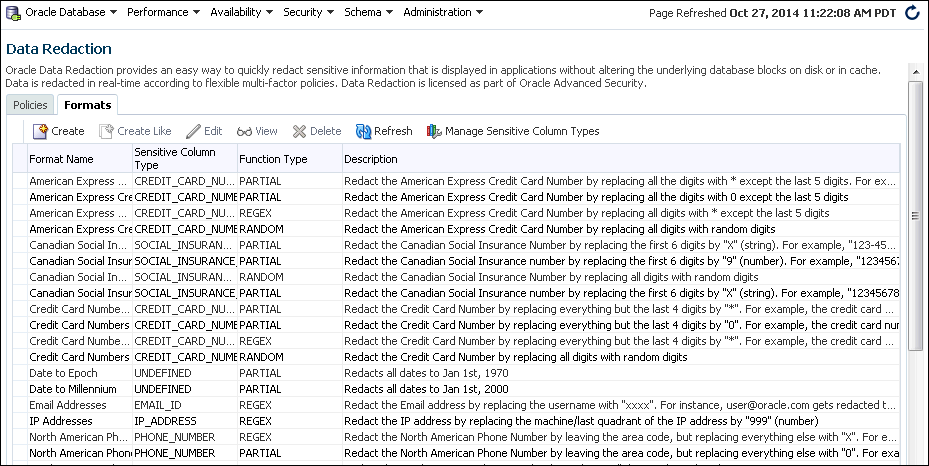Click the Create format icon
The height and width of the screenshot is (466, 929).
(x=40, y=131)
